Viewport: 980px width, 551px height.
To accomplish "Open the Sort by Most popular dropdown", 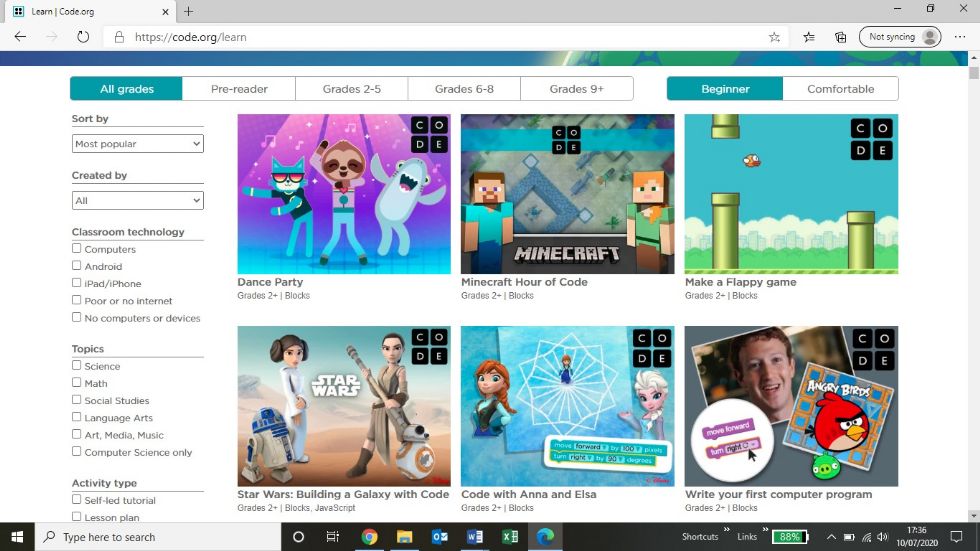I will [x=138, y=144].
